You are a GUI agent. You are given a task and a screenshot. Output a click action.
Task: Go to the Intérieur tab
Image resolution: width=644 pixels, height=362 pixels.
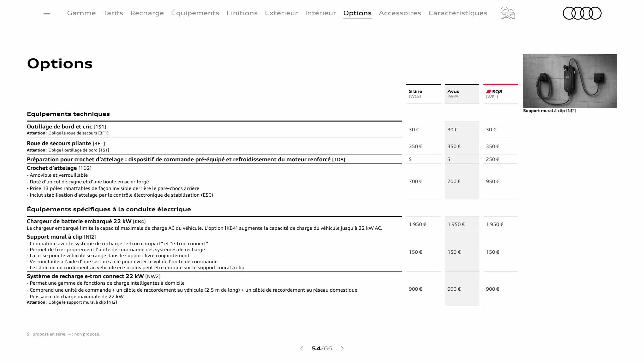(321, 13)
